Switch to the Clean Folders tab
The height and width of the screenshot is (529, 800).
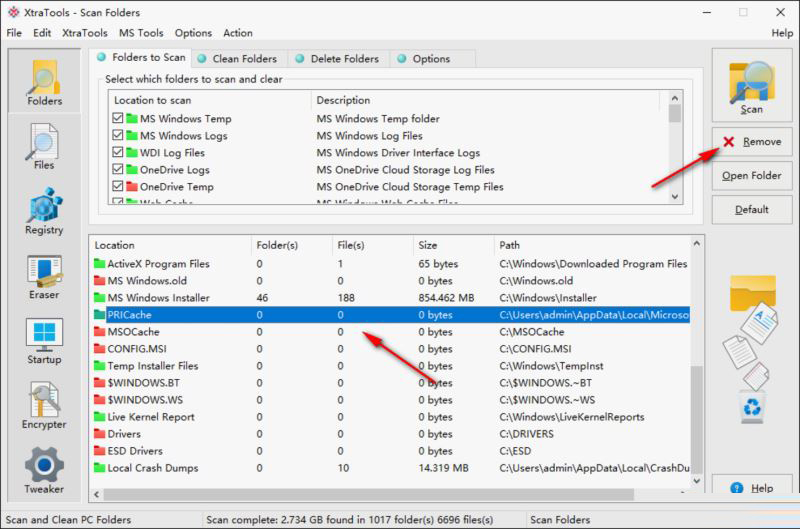click(238, 59)
